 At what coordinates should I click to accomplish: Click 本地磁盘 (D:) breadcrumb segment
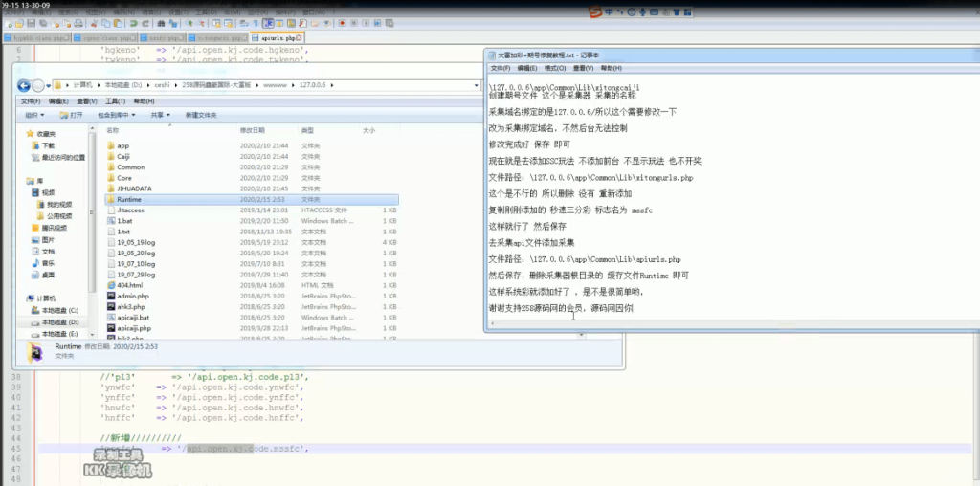click(122, 85)
